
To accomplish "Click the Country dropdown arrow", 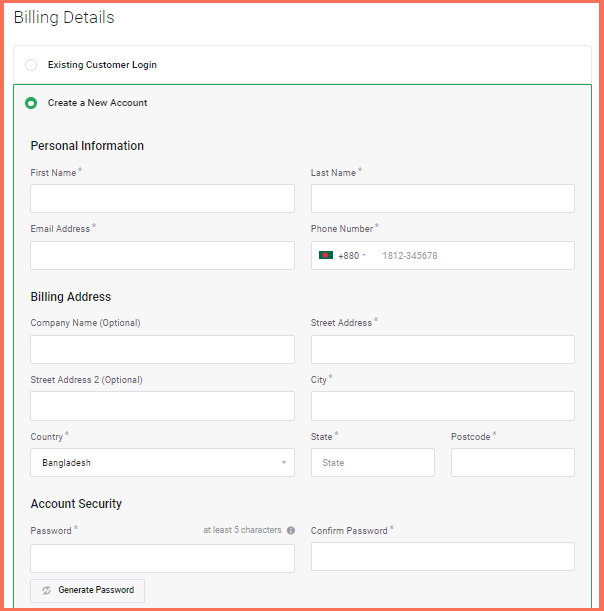I will 284,463.
